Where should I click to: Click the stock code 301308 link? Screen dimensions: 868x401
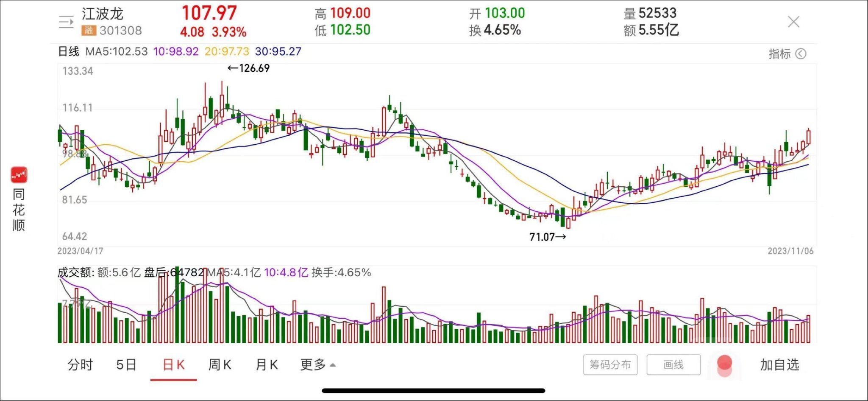click(x=122, y=31)
